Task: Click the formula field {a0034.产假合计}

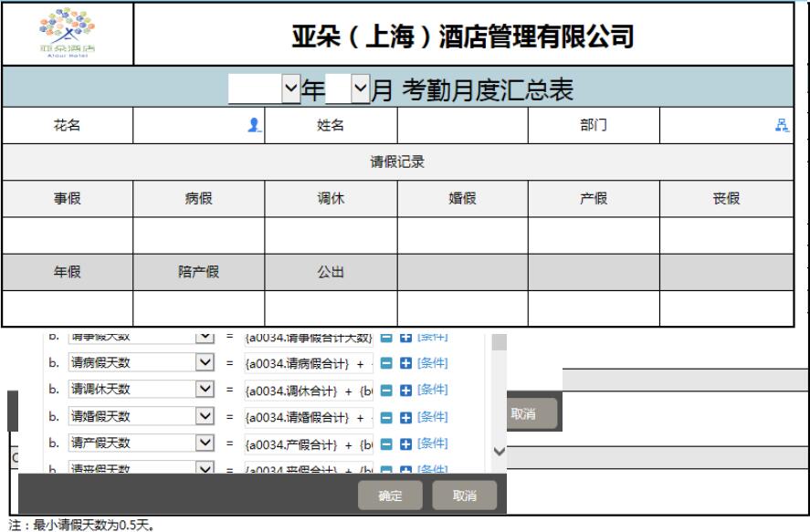Action: [x=309, y=444]
